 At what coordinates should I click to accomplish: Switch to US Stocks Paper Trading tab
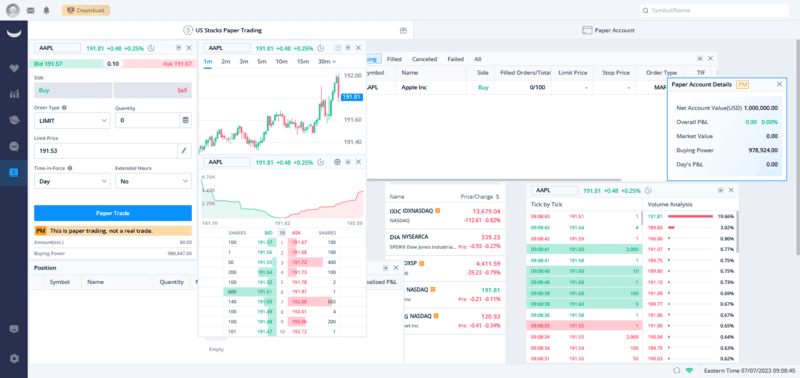(x=222, y=30)
